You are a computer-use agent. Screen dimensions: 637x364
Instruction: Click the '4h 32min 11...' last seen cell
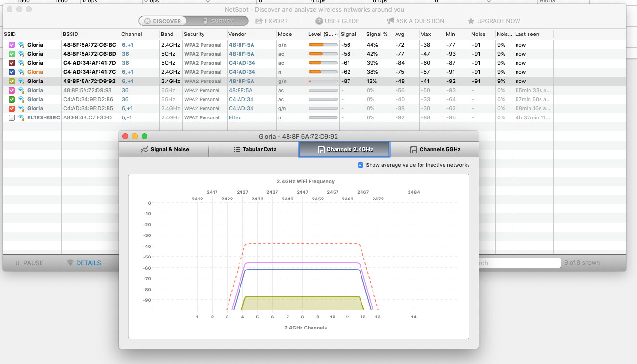point(533,117)
